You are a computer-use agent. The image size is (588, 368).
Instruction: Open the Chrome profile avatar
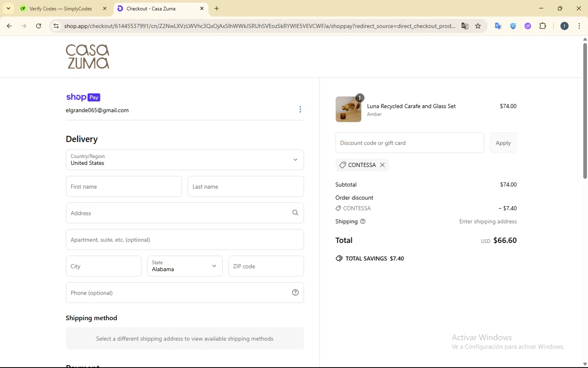(564, 26)
